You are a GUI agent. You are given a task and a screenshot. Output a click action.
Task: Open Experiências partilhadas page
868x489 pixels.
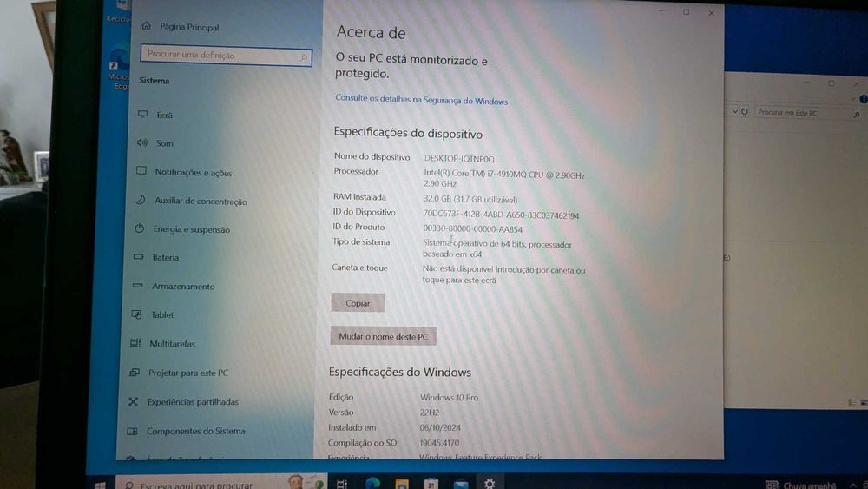193,402
